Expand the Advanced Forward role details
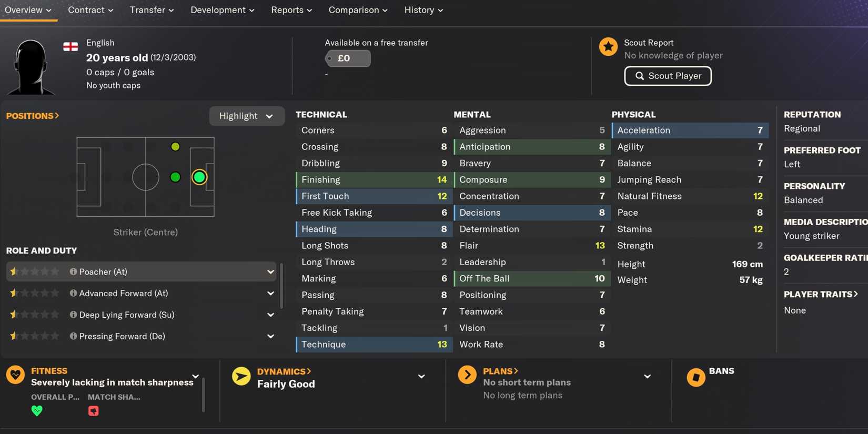The width and height of the screenshot is (868, 434). pyautogui.click(x=270, y=293)
